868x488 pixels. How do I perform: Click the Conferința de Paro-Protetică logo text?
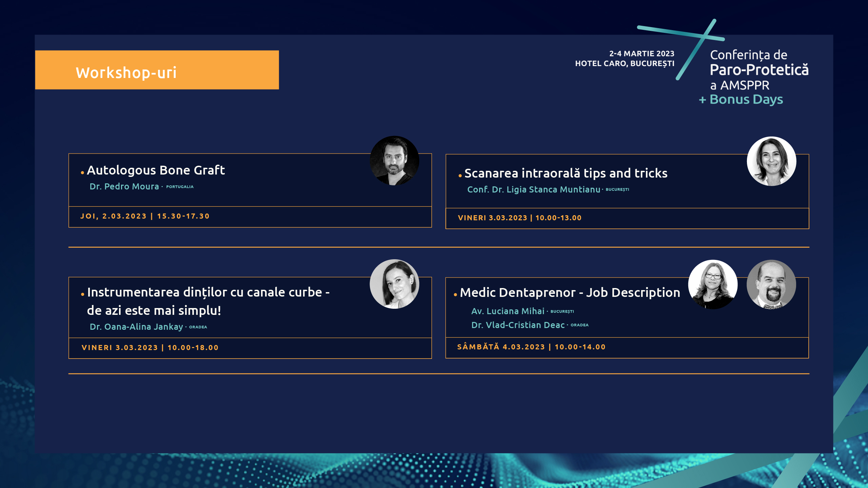[x=759, y=69]
